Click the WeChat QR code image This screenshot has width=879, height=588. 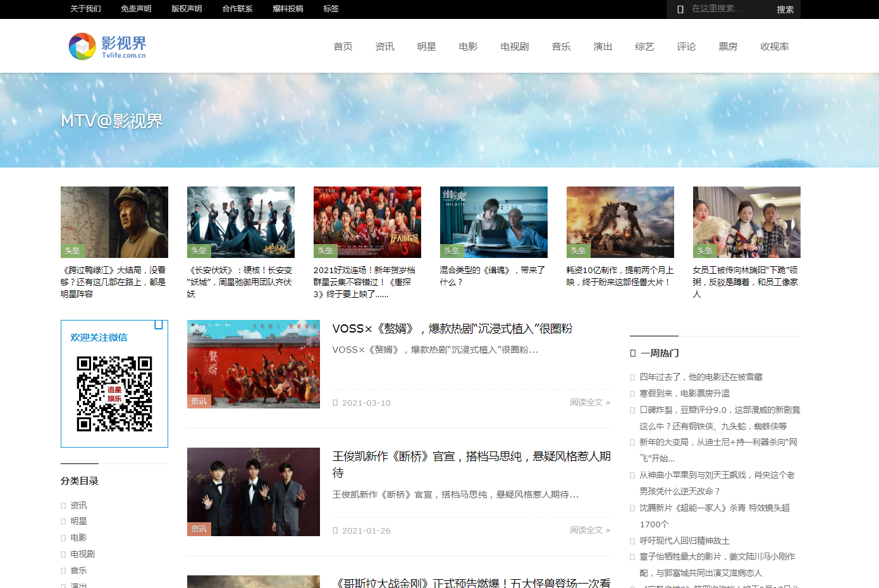(114, 394)
